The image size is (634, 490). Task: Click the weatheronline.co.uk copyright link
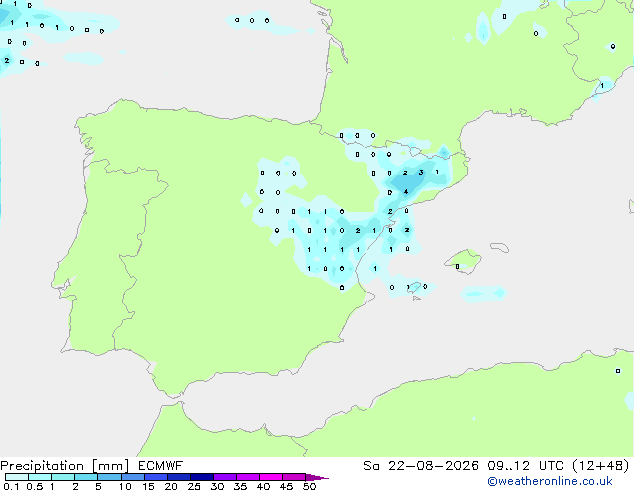pyautogui.click(x=550, y=481)
